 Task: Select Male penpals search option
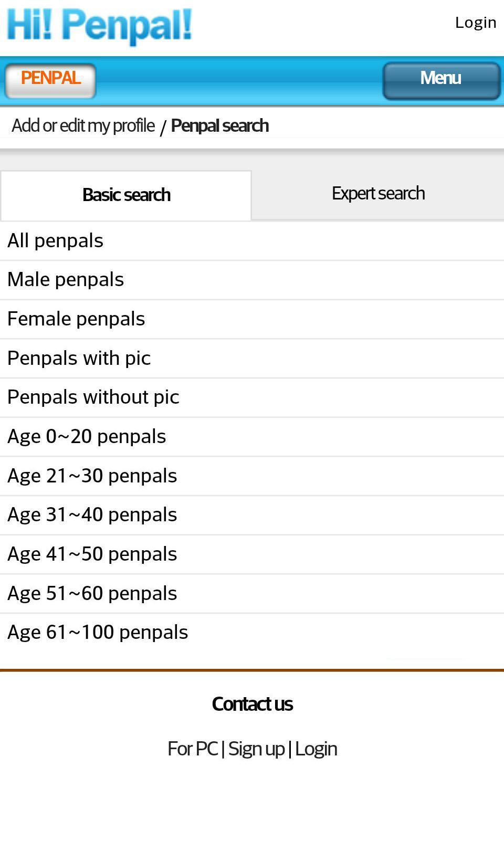pos(66,280)
